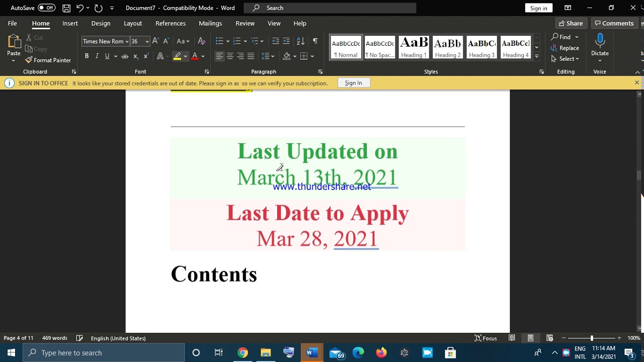Viewport: 644px width, 362px height.
Task: Apply the yellow text highlight color
Action: pyautogui.click(x=177, y=56)
